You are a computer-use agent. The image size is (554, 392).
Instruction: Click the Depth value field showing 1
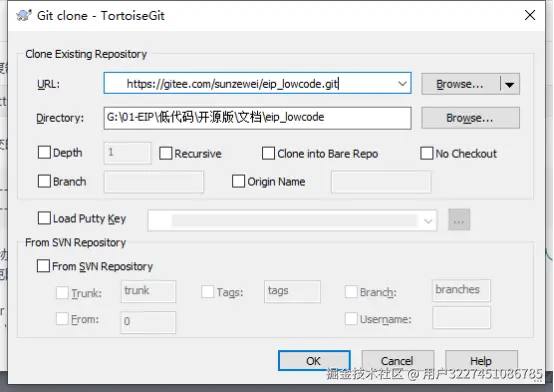tap(127, 153)
